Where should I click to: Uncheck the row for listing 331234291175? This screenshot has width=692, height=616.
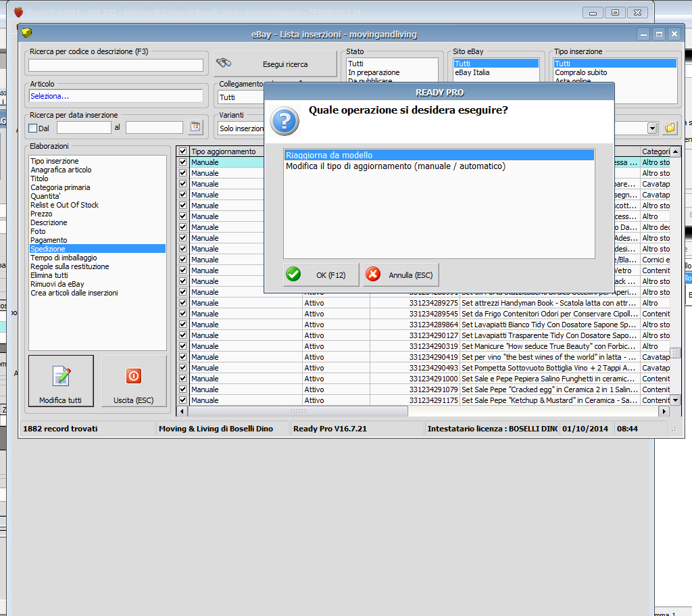point(182,400)
